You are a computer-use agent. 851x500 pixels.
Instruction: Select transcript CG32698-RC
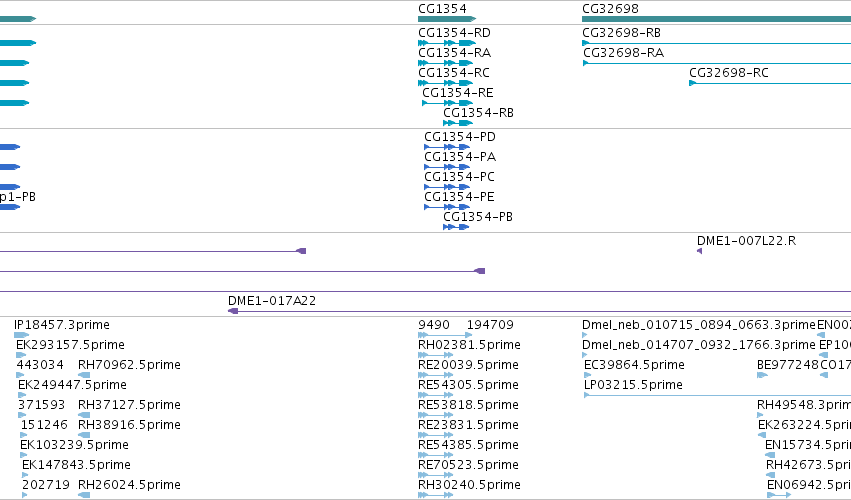(x=728, y=73)
